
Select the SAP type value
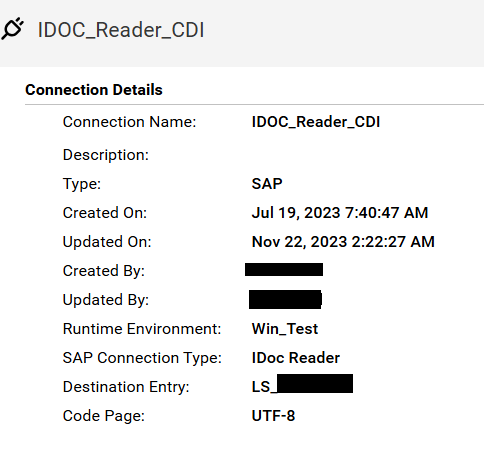(267, 184)
